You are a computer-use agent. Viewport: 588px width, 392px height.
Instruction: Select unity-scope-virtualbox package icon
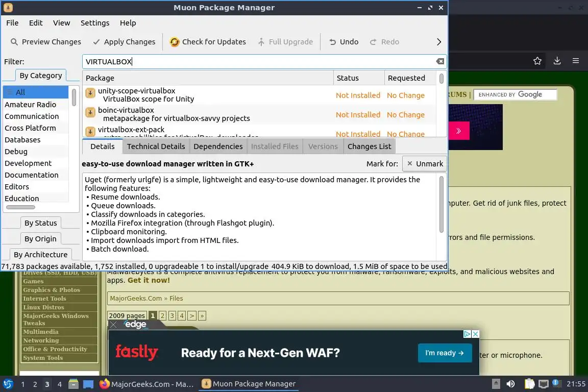tap(90, 93)
